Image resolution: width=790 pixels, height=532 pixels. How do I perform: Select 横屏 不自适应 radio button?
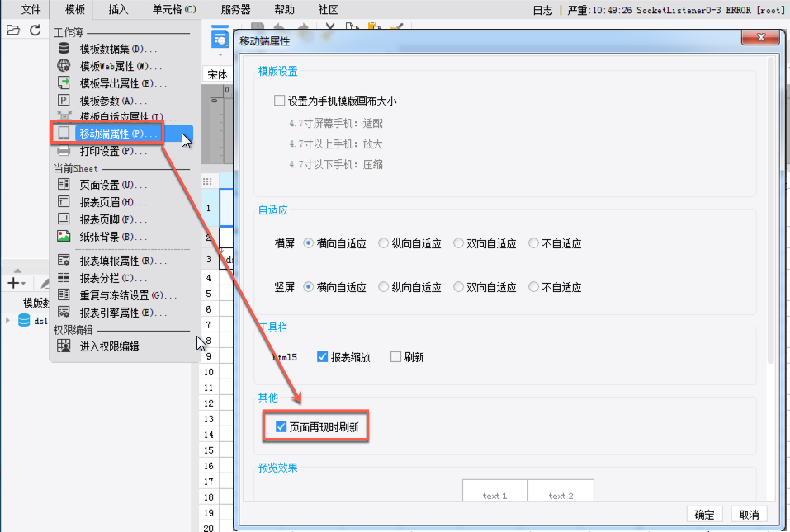tap(533, 243)
